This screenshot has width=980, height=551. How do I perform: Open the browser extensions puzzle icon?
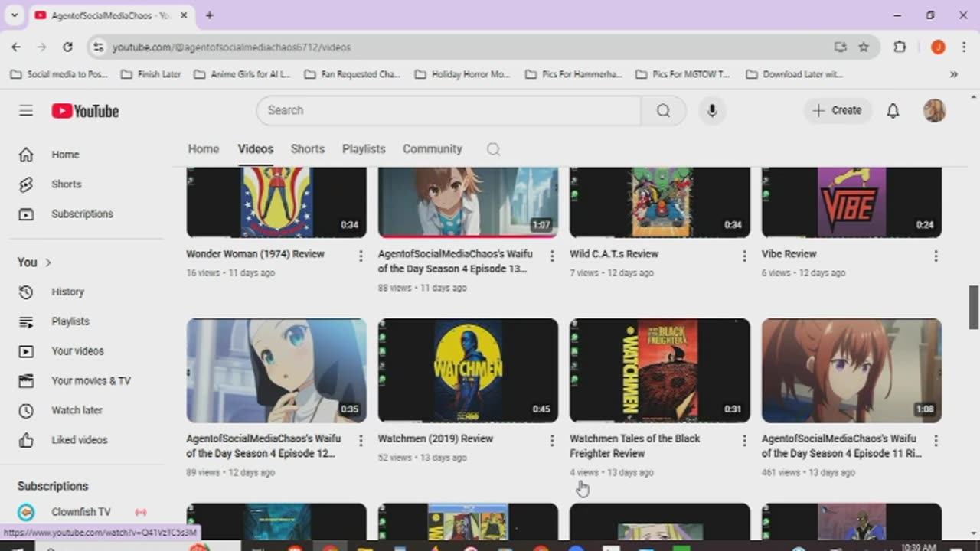(x=900, y=47)
